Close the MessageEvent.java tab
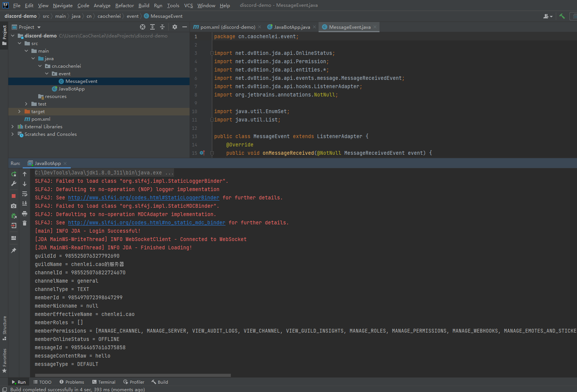The image size is (577, 392). (x=375, y=27)
